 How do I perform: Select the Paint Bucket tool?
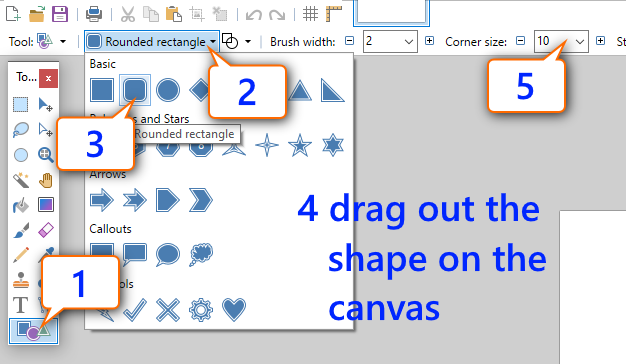click(21, 205)
